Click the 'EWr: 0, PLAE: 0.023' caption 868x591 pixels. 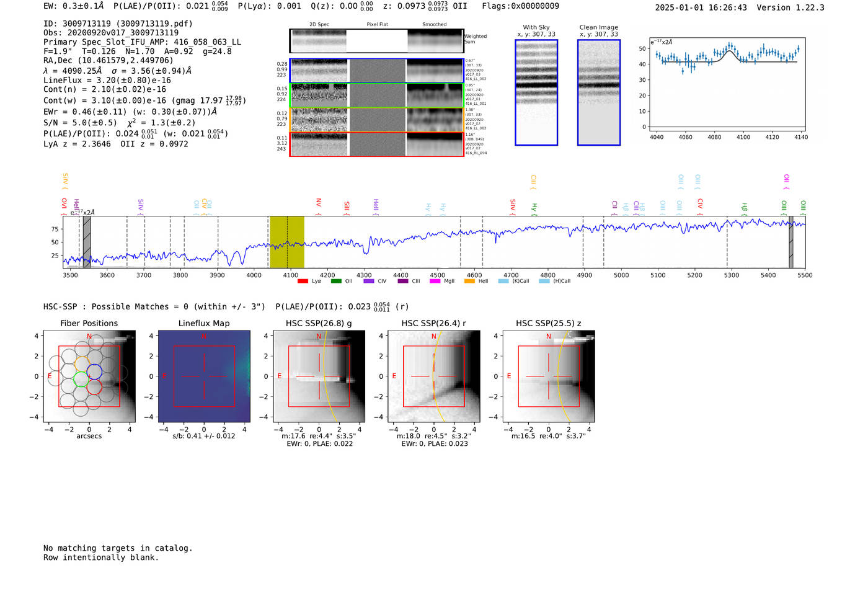[x=435, y=443]
